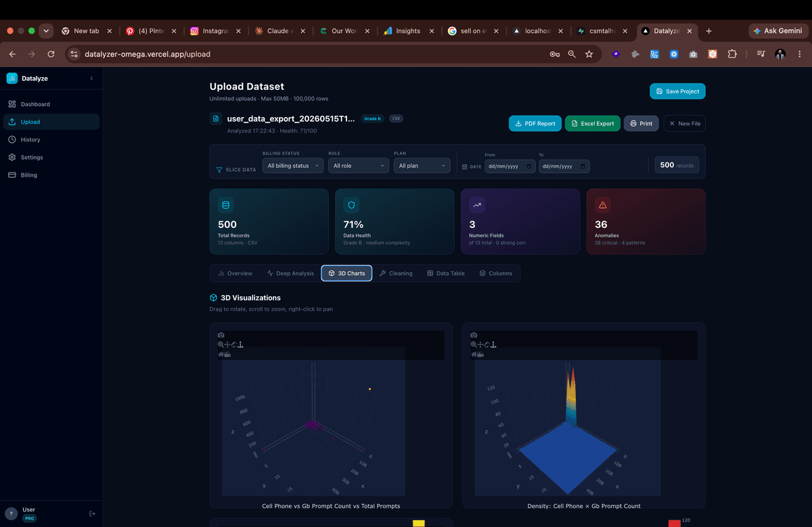This screenshot has width=812, height=527.
Task: Switch to the Overview tab
Action: click(235, 273)
